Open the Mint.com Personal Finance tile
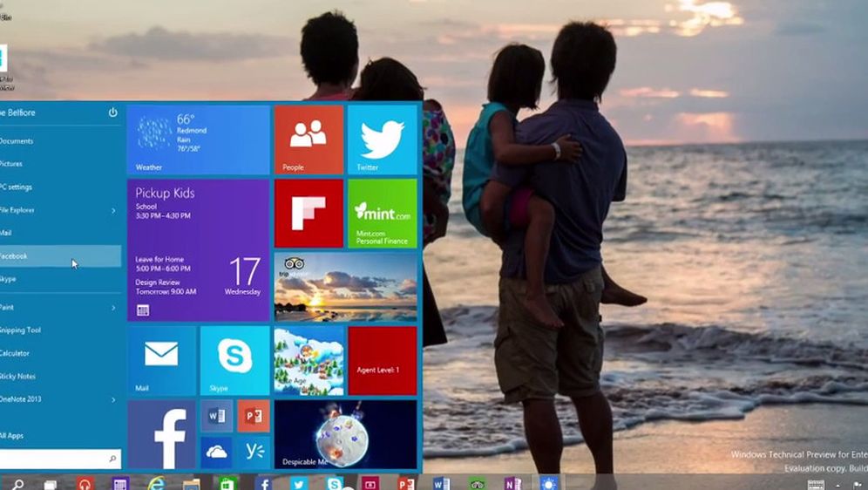The image size is (868, 490). click(x=383, y=213)
